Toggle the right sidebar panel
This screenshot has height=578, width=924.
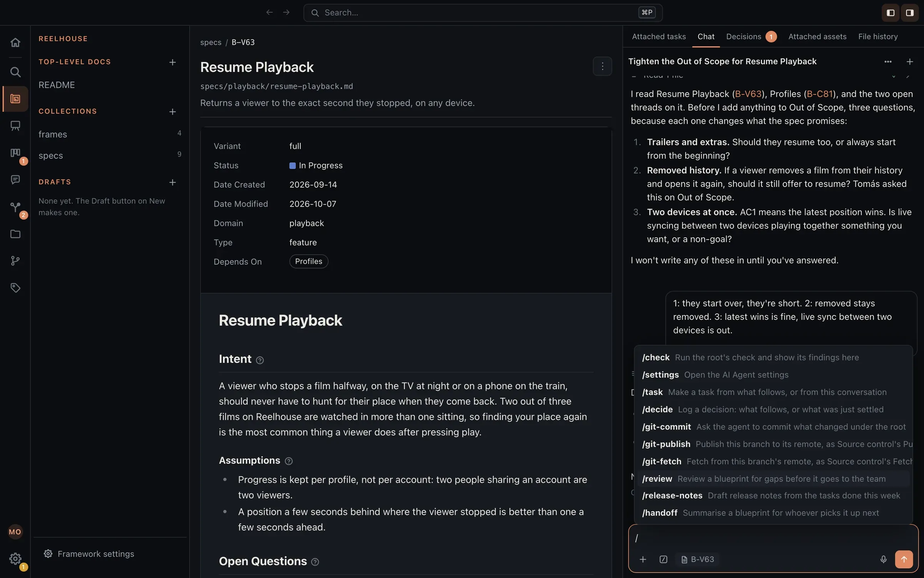pos(909,13)
